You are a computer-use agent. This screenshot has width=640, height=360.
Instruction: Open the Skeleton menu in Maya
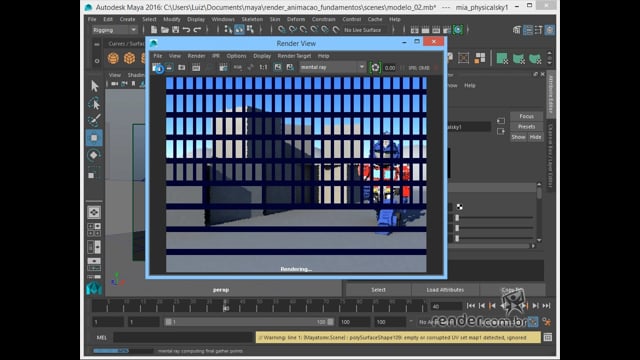tap(252, 19)
